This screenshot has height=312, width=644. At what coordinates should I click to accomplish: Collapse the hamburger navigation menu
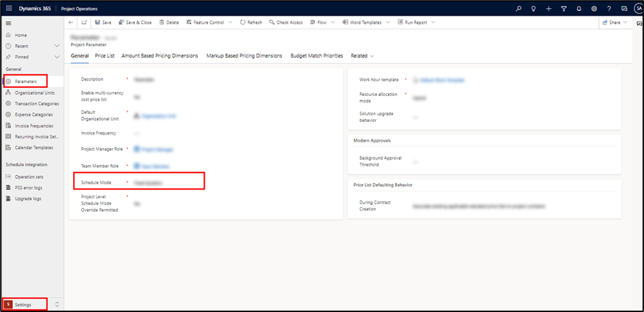tap(8, 23)
